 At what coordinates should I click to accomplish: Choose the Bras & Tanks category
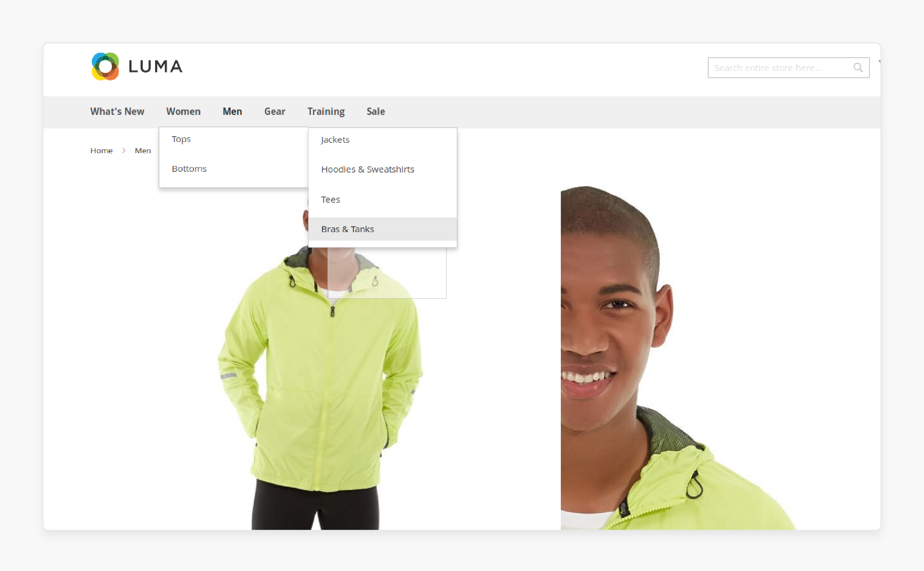pos(383,229)
